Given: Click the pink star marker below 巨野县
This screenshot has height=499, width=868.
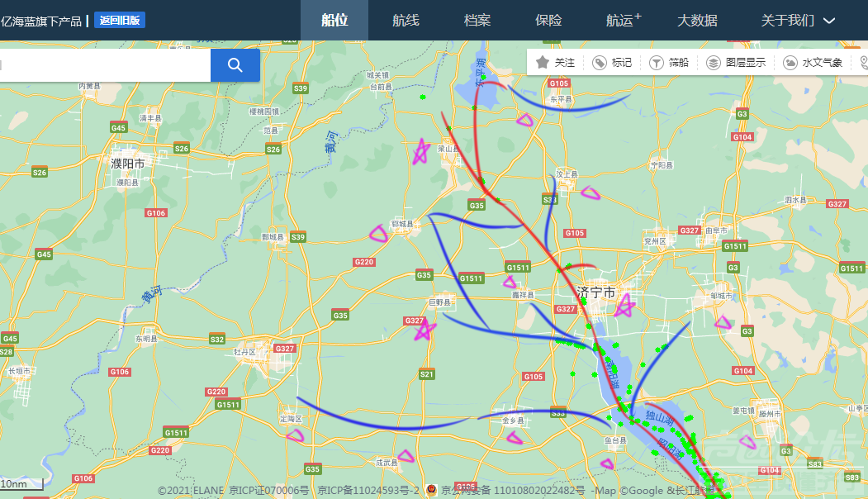Looking at the screenshot, I should coord(425,330).
